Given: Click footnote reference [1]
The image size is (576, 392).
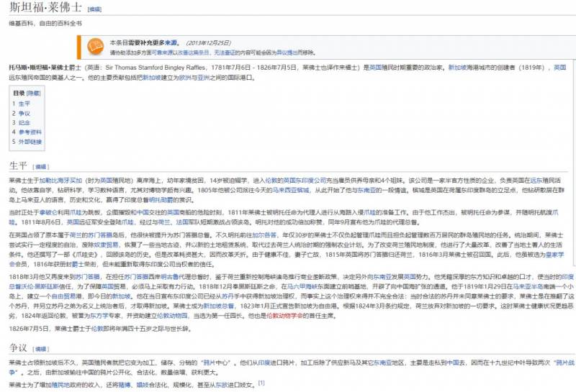Looking at the screenshot, I should click(261, 383).
